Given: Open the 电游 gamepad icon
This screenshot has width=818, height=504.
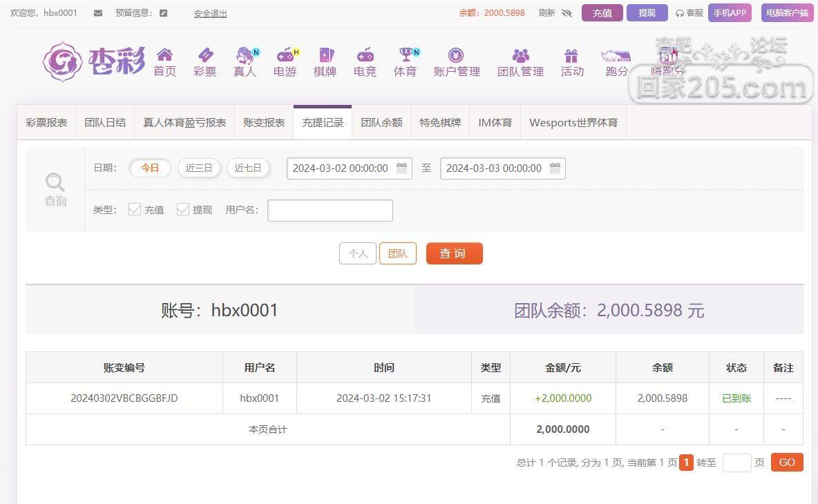Looking at the screenshot, I should tap(286, 55).
